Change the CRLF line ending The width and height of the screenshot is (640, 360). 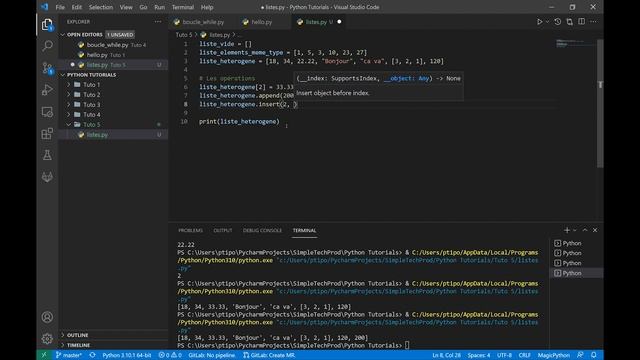pos(524,355)
